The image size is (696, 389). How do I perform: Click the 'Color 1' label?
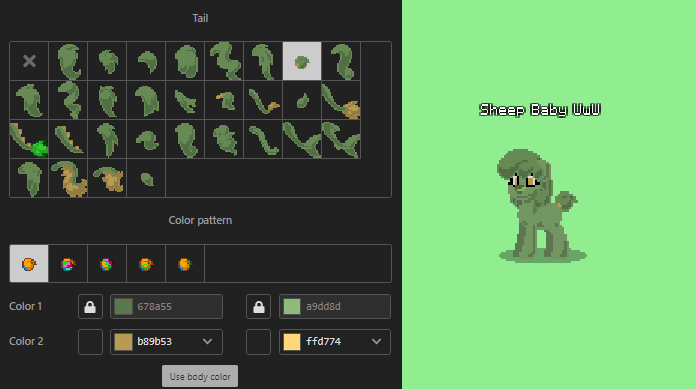coord(25,306)
